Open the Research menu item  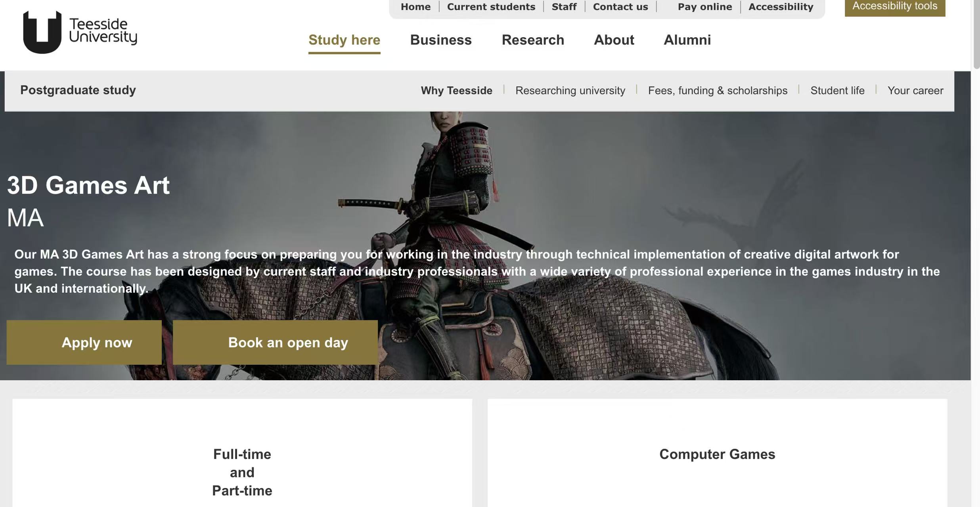point(532,40)
